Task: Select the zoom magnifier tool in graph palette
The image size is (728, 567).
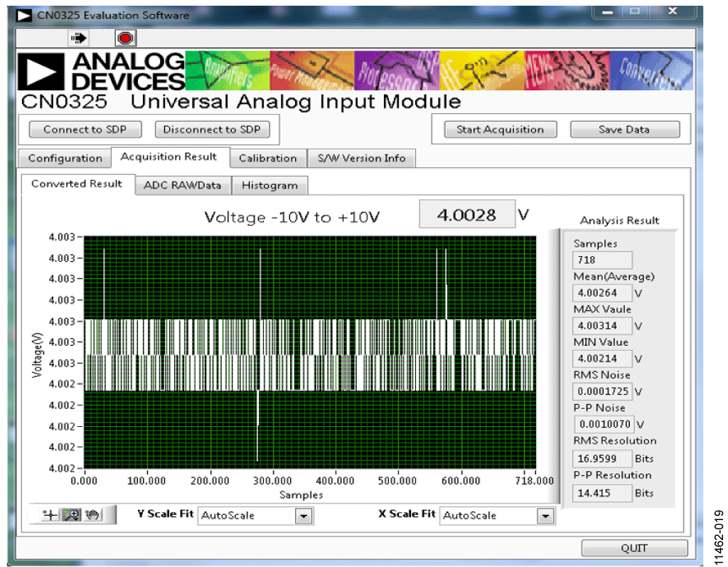Action: pos(72,514)
